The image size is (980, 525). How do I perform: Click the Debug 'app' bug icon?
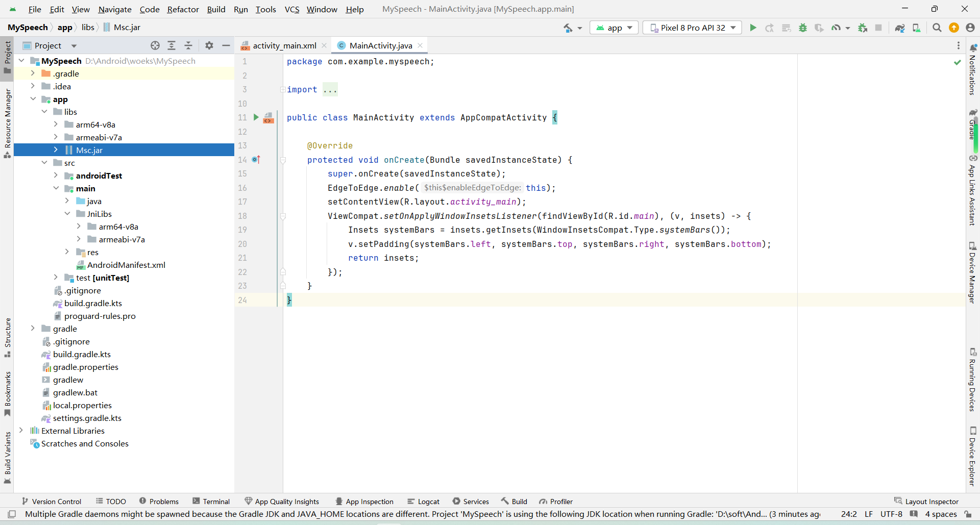click(x=803, y=28)
